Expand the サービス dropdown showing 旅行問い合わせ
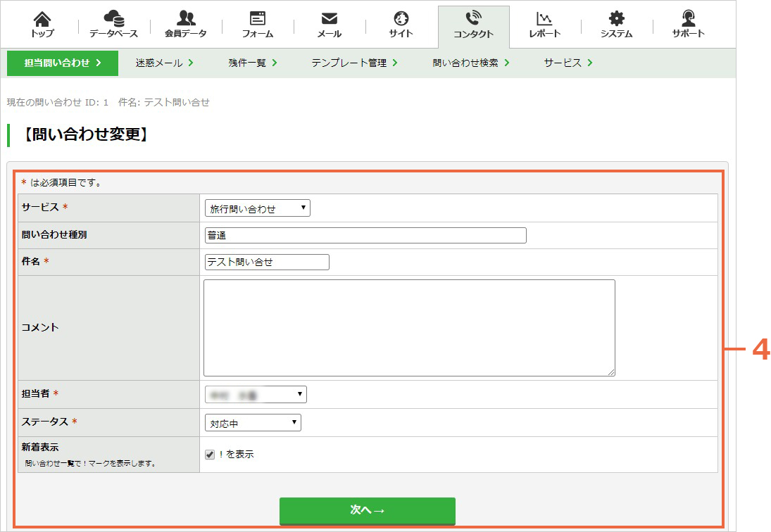Viewport: 771px width, 532px height. point(257,208)
